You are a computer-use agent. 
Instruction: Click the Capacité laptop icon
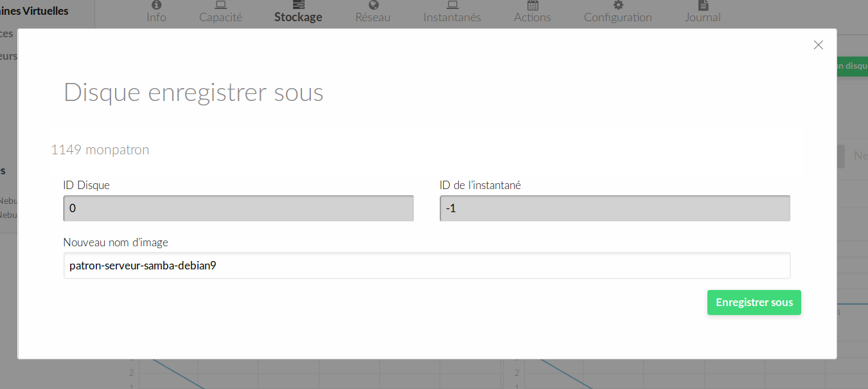[x=220, y=5]
